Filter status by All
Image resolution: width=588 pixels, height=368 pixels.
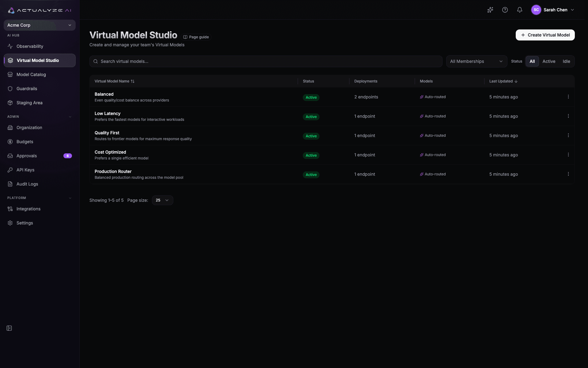pyautogui.click(x=532, y=61)
